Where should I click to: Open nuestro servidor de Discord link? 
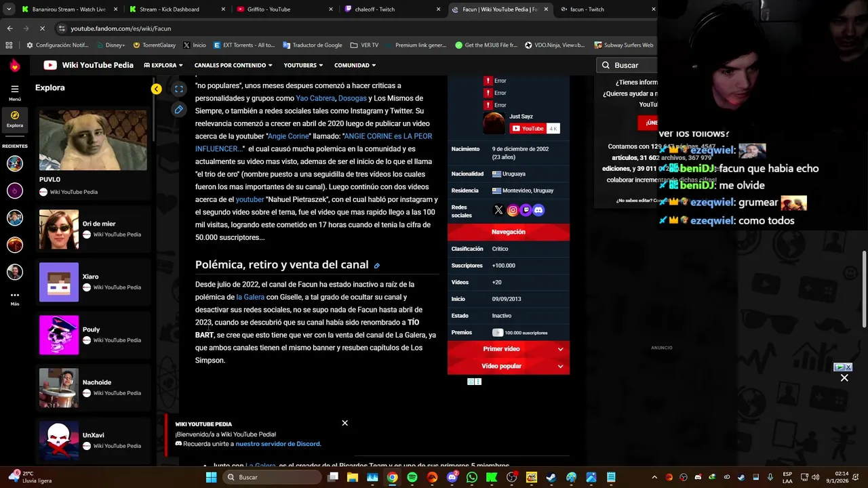[x=277, y=444]
